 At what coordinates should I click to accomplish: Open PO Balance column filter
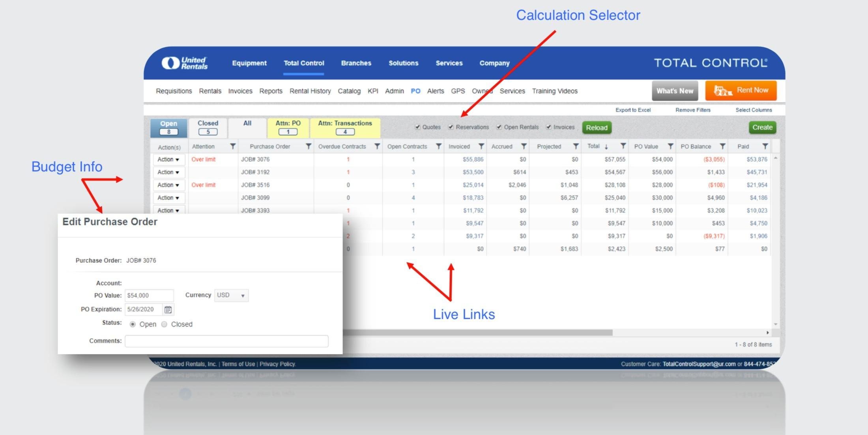pyautogui.click(x=722, y=146)
